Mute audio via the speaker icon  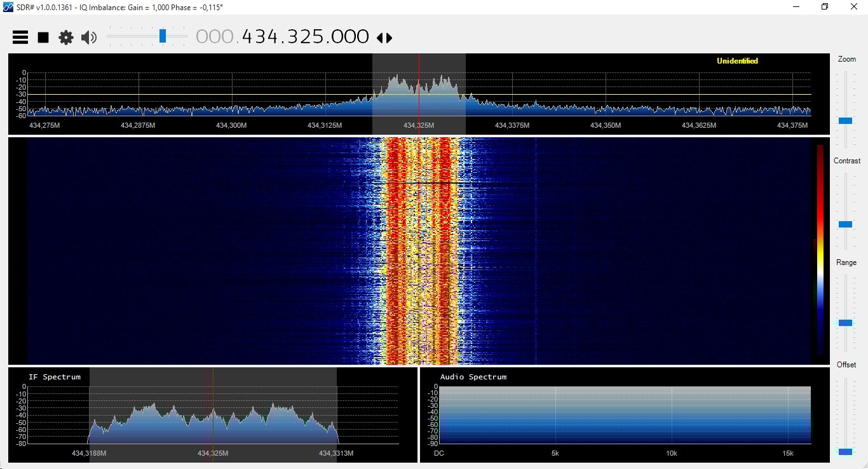[89, 37]
